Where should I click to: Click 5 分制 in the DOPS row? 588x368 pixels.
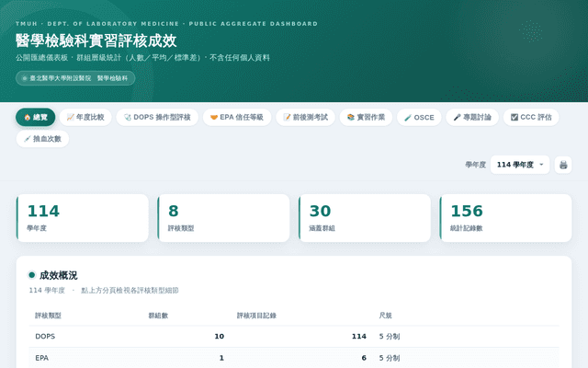point(390,336)
